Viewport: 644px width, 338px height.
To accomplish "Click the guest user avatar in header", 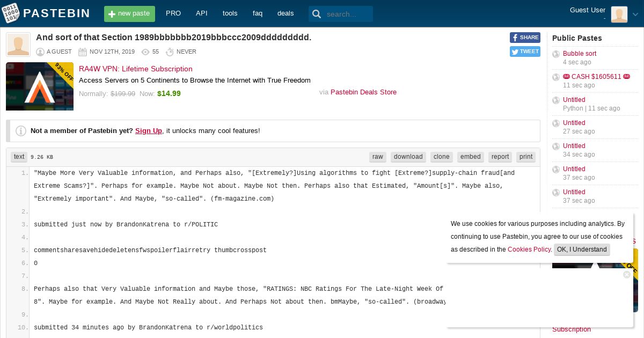I will [619, 14].
